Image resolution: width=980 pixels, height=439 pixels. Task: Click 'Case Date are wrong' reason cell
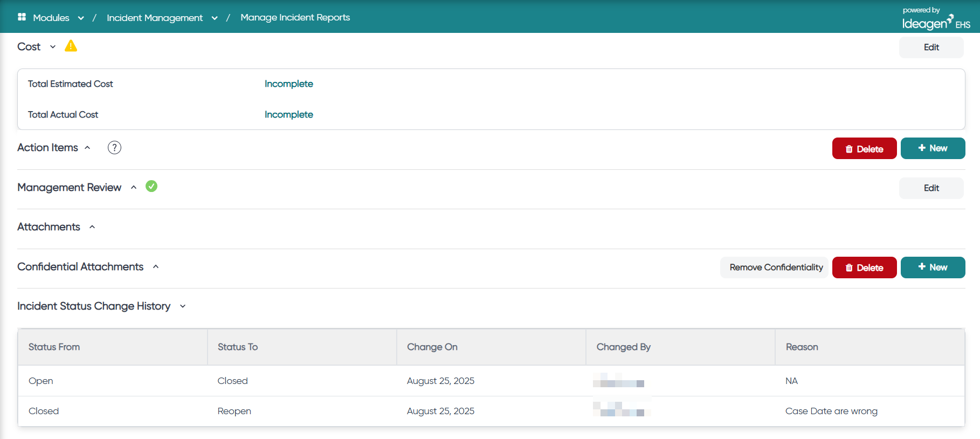click(831, 411)
